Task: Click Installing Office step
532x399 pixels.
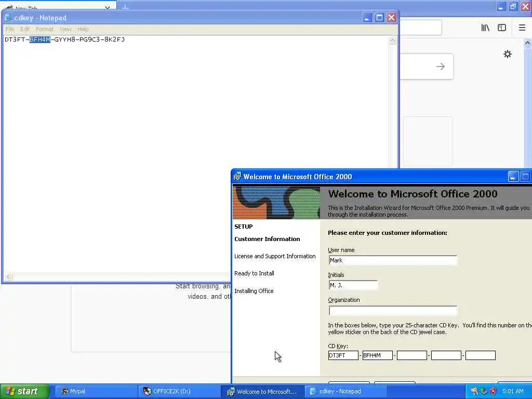Action: 254,291
